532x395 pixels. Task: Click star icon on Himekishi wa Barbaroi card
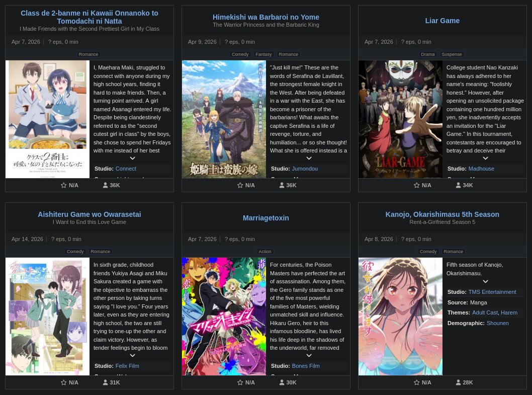[240, 185]
